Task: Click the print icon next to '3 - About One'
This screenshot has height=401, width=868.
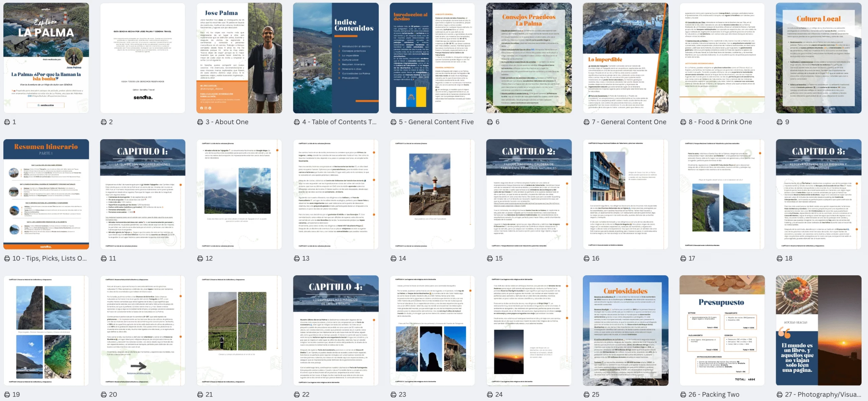Action: tap(200, 122)
